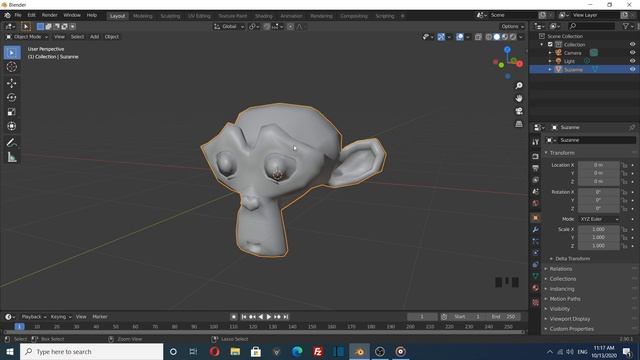Viewport: 640px width, 360px height.
Task: Switch to the Modeling workspace tab
Action: [142, 16]
